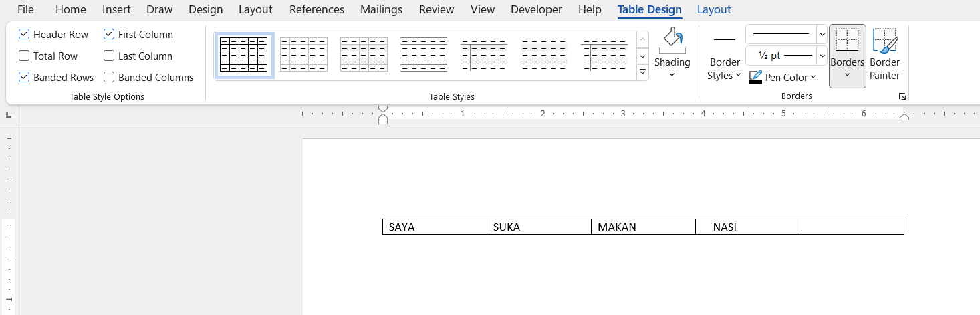980x315 pixels.
Task: Click the Shading paint bucket icon
Action: click(672, 40)
